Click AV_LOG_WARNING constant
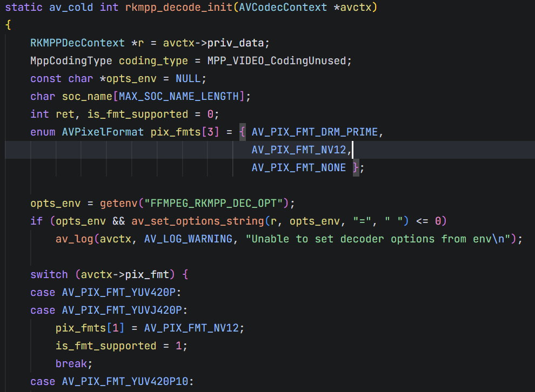 click(189, 239)
